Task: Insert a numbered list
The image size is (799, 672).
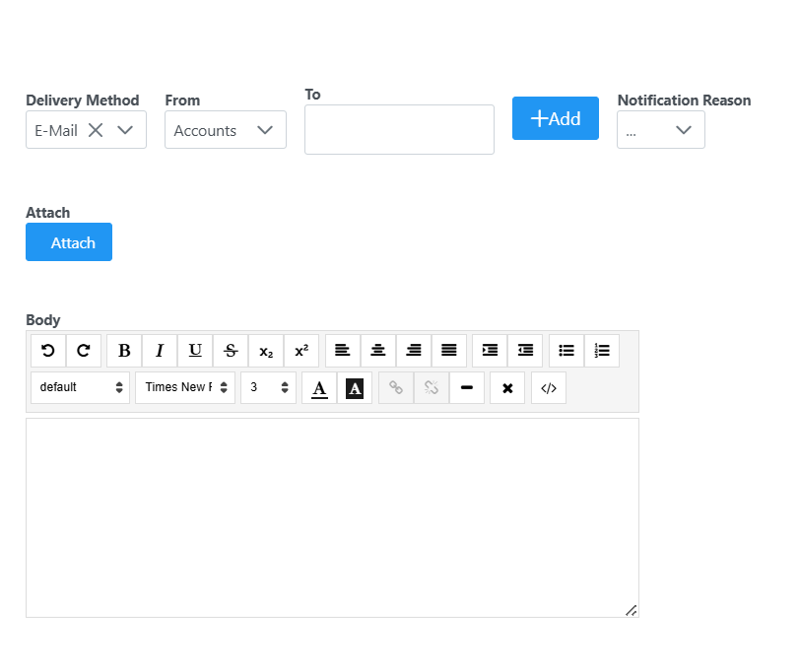Action: click(602, 350)
